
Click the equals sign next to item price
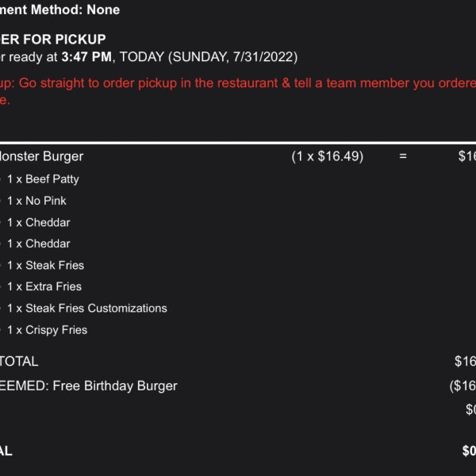coord(403,156)
